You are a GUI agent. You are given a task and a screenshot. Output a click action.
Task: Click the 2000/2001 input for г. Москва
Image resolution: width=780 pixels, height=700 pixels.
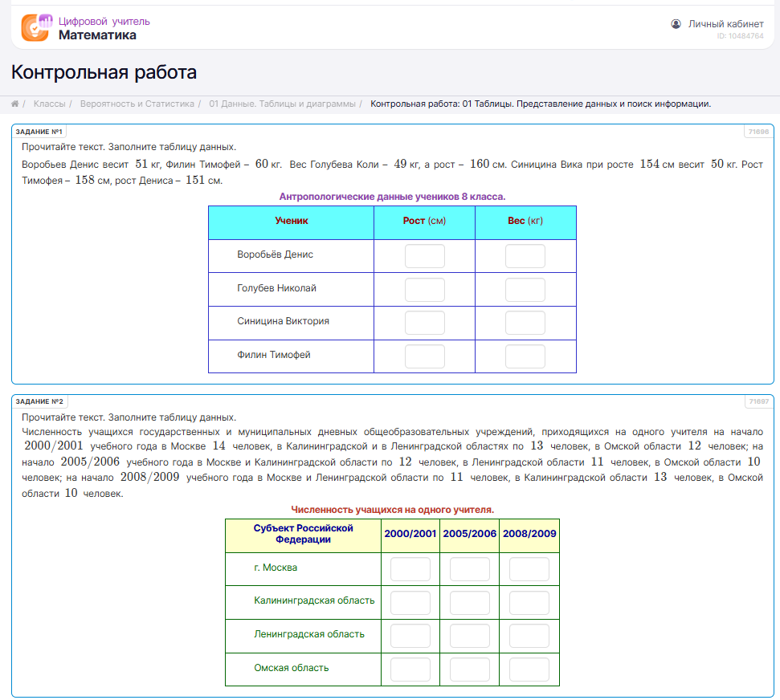(x=410, y=569)
